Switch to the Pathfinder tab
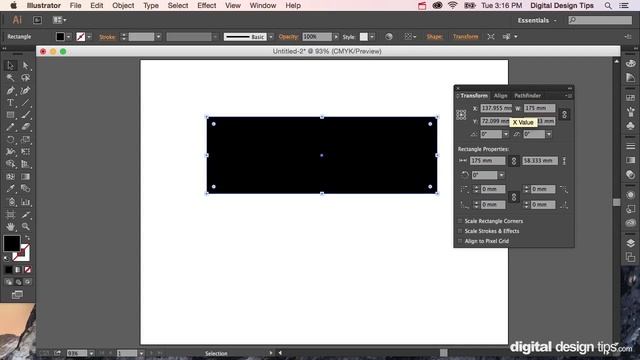 click(527, 96)
